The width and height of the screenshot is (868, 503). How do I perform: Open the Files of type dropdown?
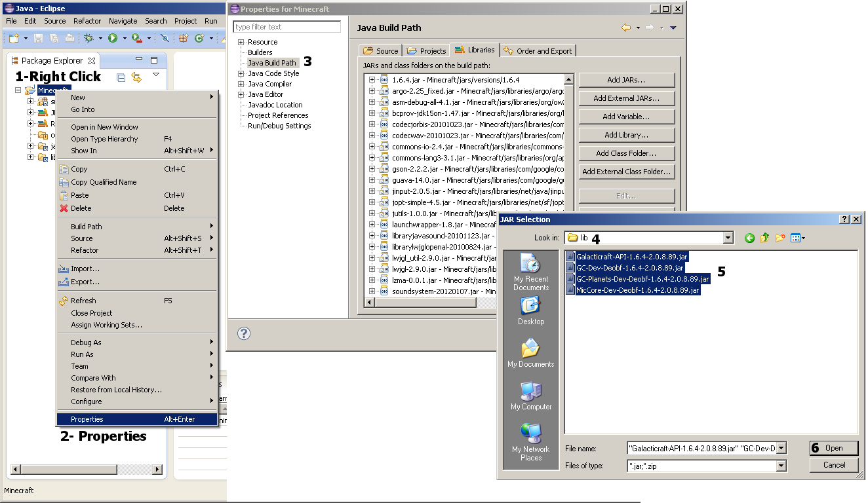(x=781, y=466)
